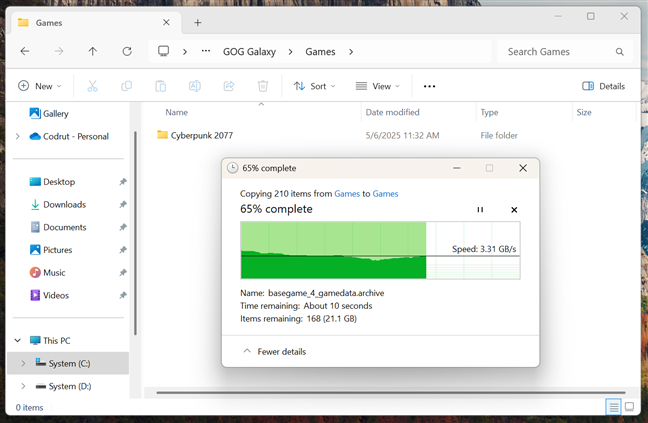Image resolution: width=648 pixels, height=423 pixels.
Task: Click the pin icon next to Music
Action: [x=123, y=273]
